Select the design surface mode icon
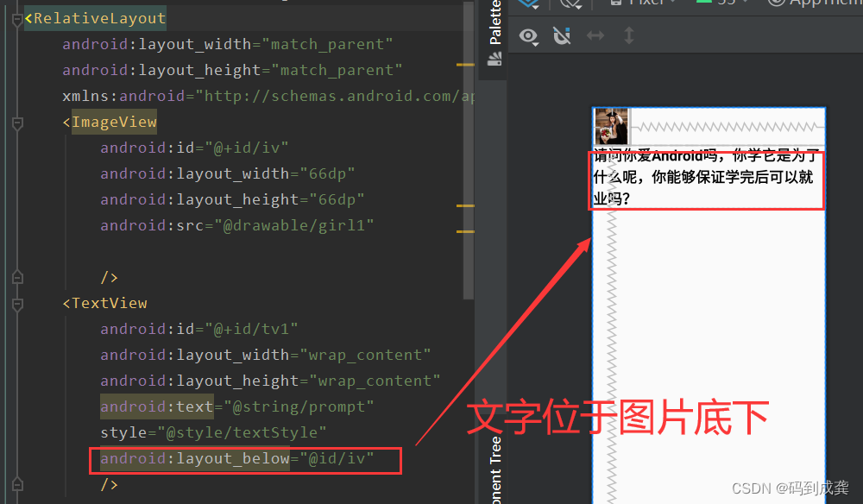This screenshot has width=863, height=504. coord(529,4)
